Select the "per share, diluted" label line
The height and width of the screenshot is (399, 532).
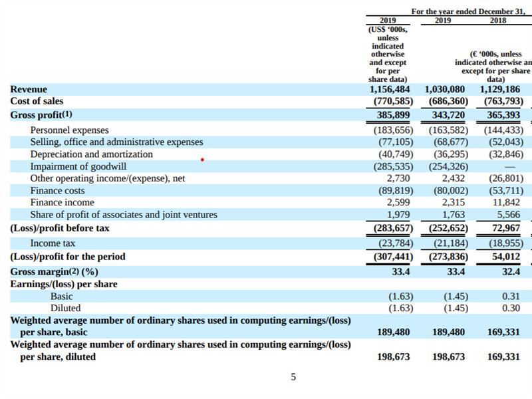[x=58, y=356]
